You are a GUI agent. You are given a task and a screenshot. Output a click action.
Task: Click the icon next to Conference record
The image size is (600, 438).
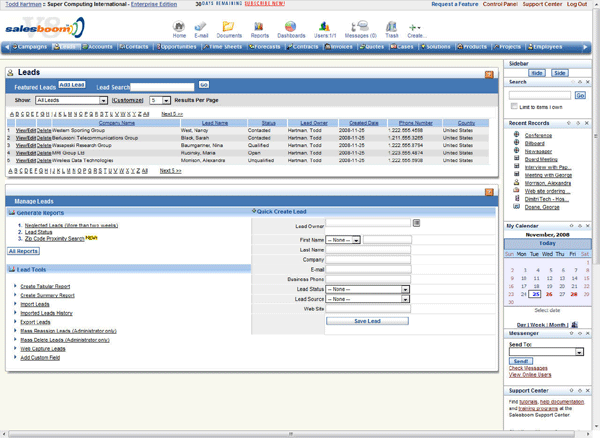[517, 135]
